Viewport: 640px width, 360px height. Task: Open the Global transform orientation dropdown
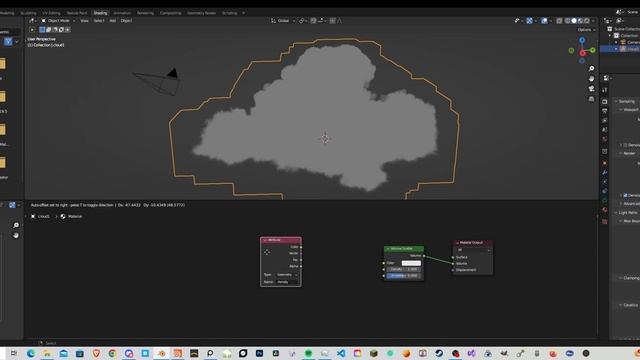283,20
